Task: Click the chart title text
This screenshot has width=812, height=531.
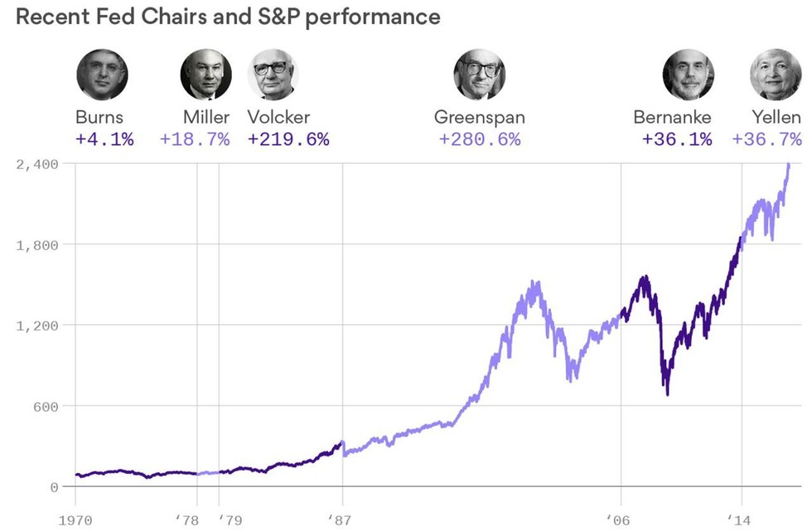Action: [x=228, y=17]
